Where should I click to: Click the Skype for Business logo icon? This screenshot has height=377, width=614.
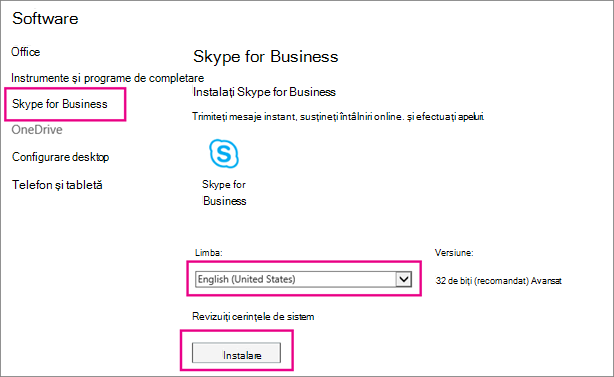(x=224, y=153)
